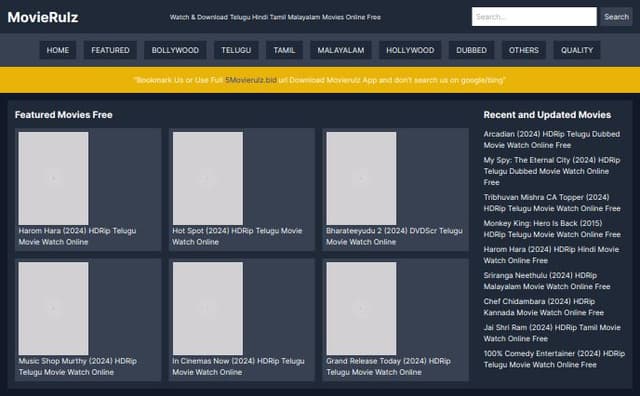Open Chef Chidambara Kannada Movie link
Viewport: 640px width, 396px height.
pos(544,307)
